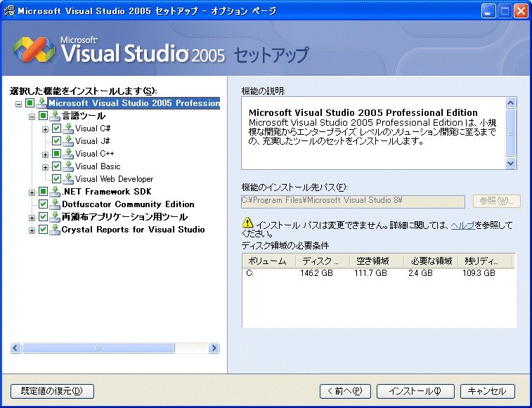Expand Crystal Reports for Visual Studio node
The image size is (532, 408).
[32, 231]
